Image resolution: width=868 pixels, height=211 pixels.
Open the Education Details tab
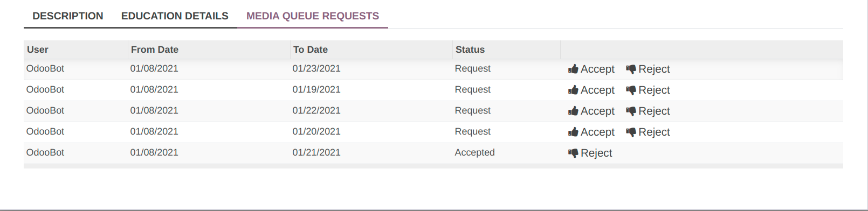pos(175,16)
